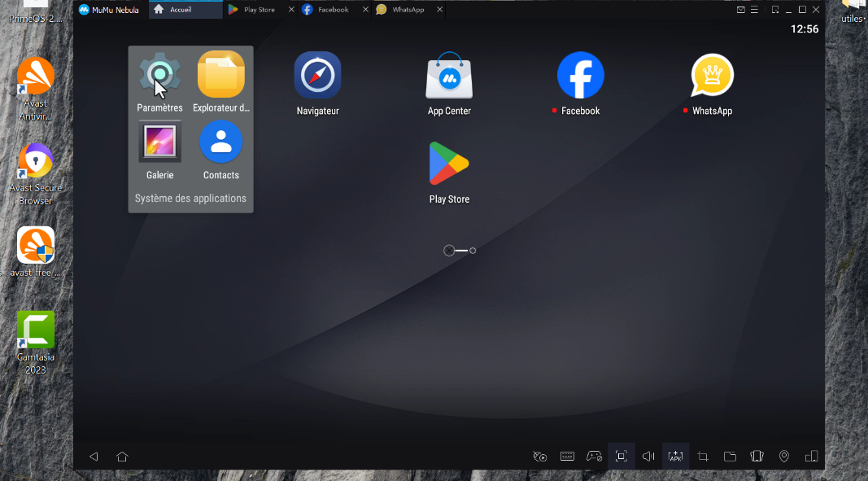
Task: Click the 12:56 clock
Action: tap(805, 29)
